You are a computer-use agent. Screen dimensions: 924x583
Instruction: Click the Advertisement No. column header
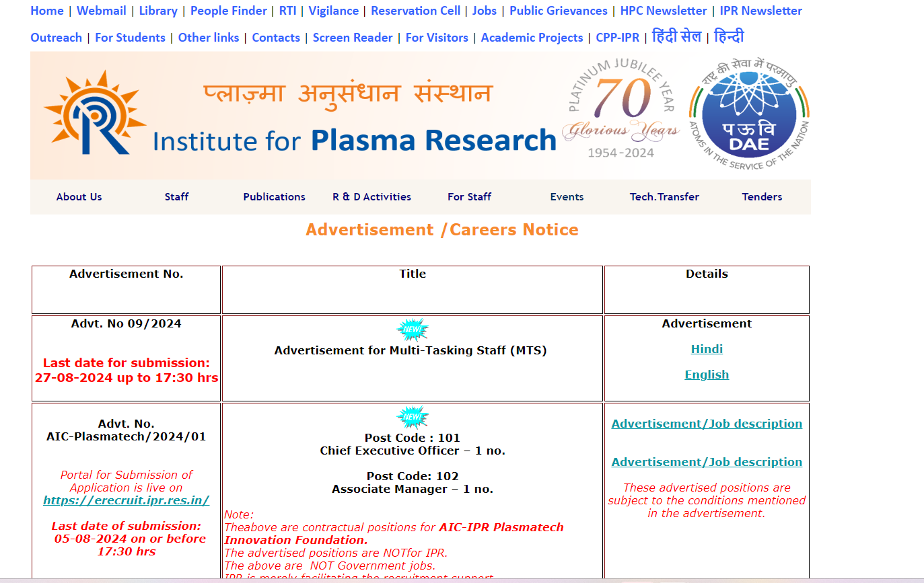coord(127,274)
